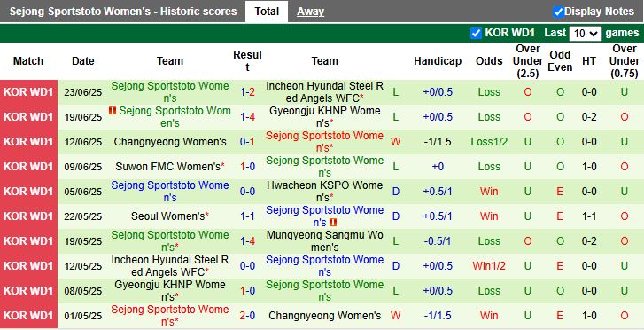This screenshot has width=644, height=330.
Task: Click the 0-0 score on 12/05/25
Action: (x=248, y=266)
